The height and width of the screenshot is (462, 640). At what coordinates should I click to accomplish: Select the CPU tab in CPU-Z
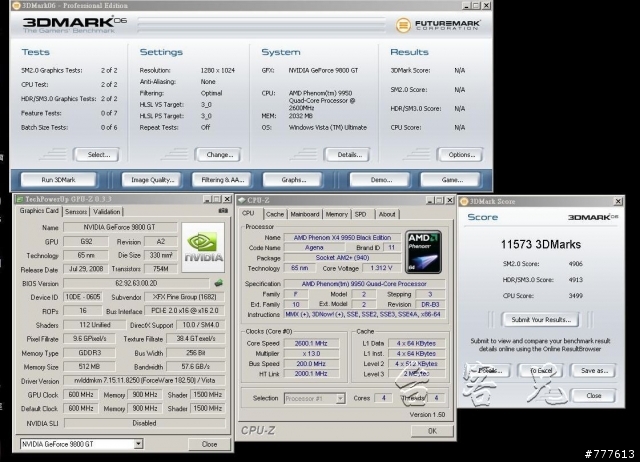click(248, 213)
